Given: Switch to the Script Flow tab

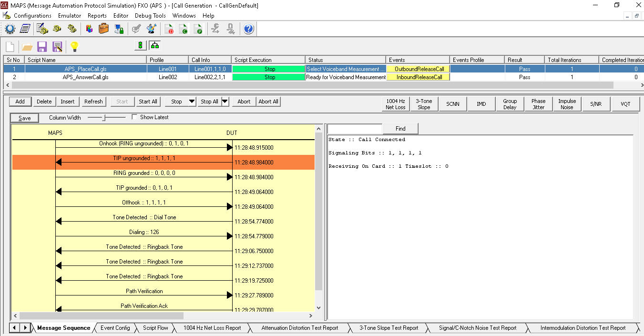Looking at the screenshot, I should coord(155,328).
